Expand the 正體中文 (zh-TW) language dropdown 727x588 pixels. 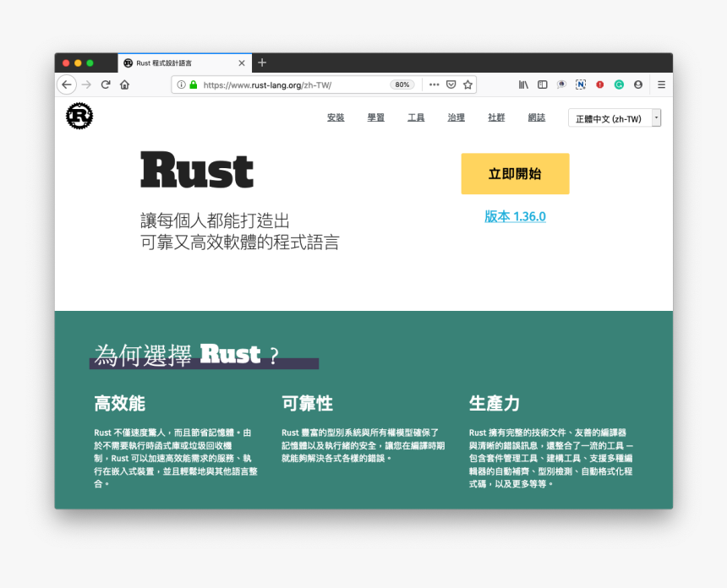[x=615, y=118]
